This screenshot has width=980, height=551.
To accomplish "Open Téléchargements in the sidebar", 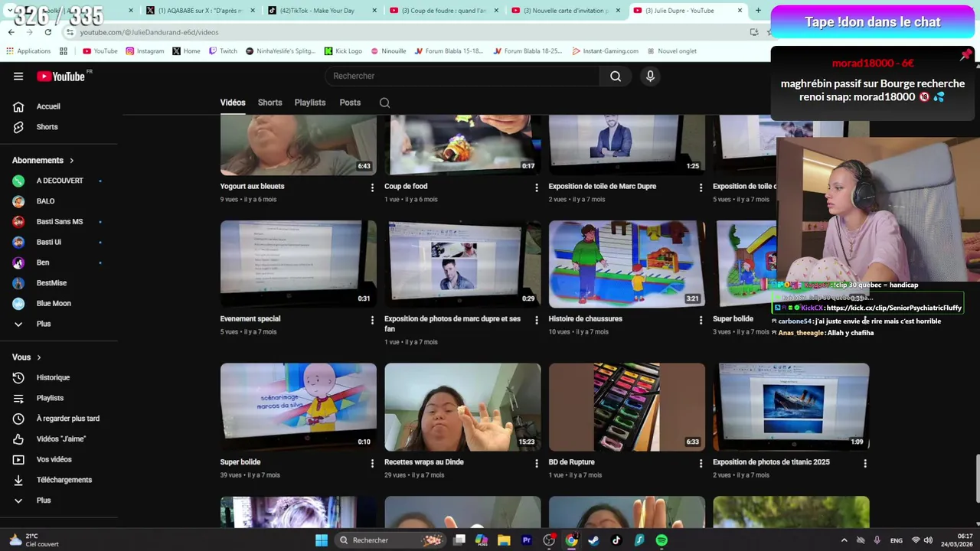I will 64,480.
